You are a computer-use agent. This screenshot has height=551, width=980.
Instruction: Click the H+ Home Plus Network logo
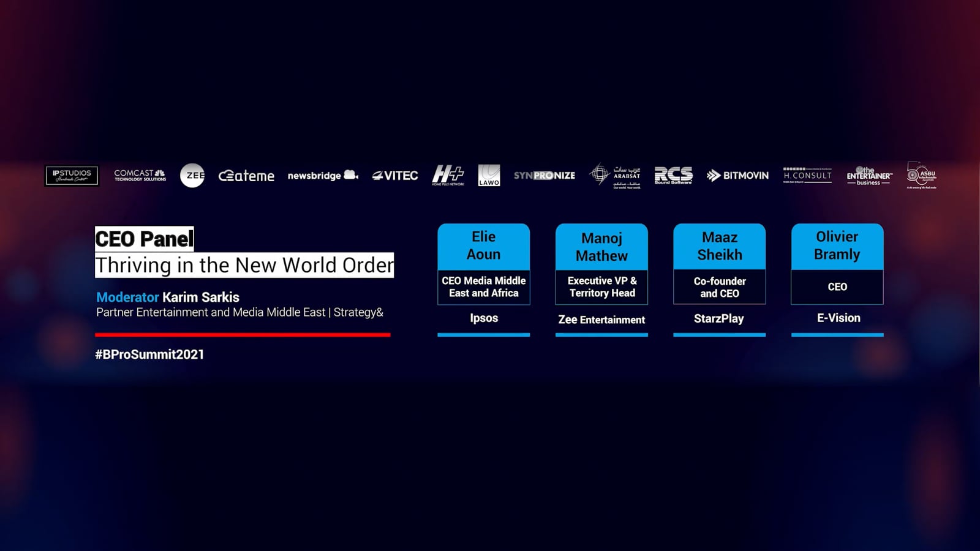[448, 175]
